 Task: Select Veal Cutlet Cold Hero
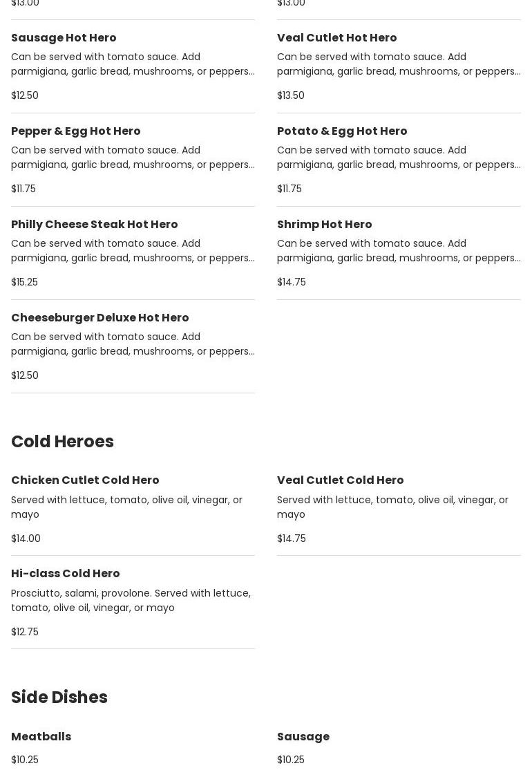340,480
